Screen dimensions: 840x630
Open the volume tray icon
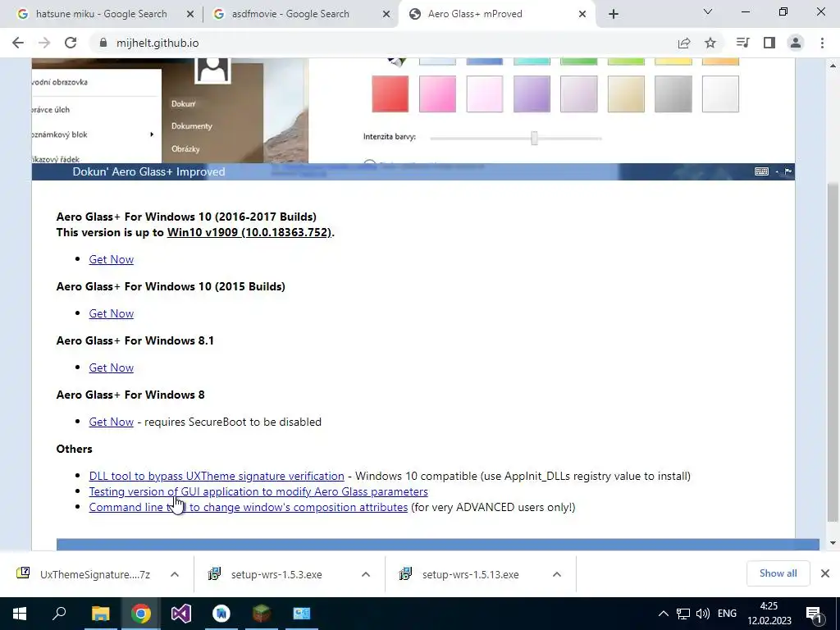(x=702, y=614)
